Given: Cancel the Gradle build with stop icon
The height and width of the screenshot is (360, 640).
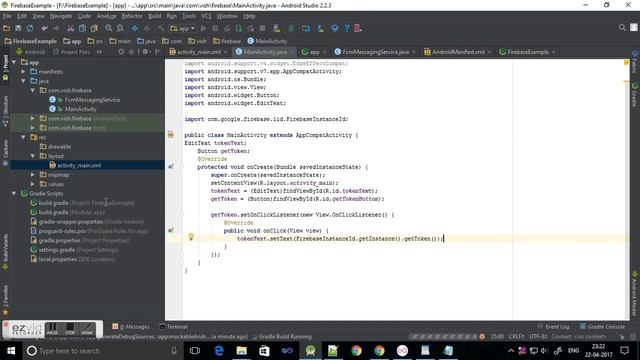Looking at the screenshot, I should [482, 337].
